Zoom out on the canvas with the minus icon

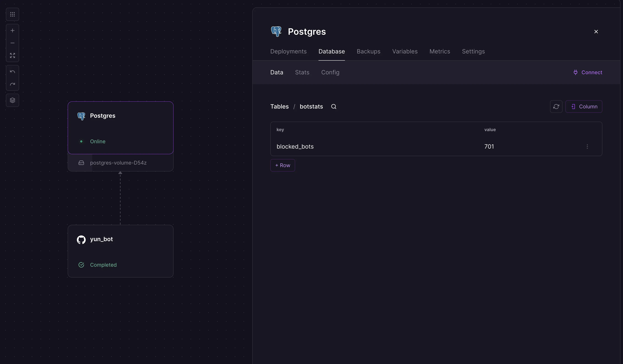[x=12, y=43]
